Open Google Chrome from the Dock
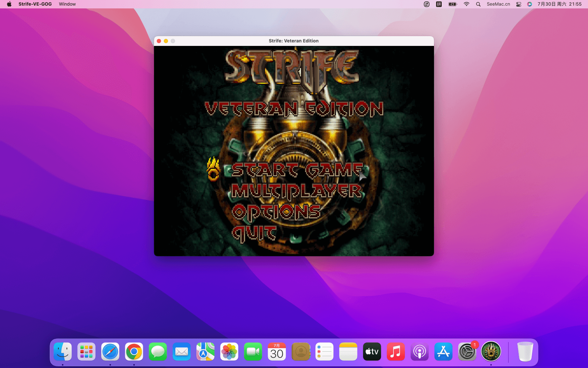This screenshot has width=588, height=368. click(x=134, y=352)
